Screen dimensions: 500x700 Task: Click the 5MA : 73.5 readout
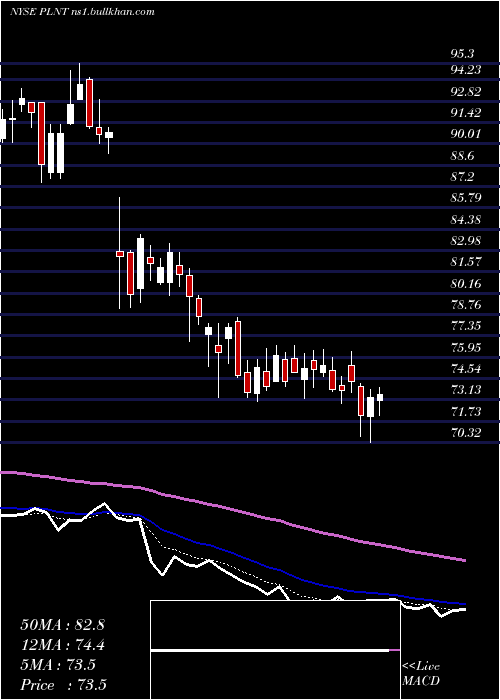point(58,665)
